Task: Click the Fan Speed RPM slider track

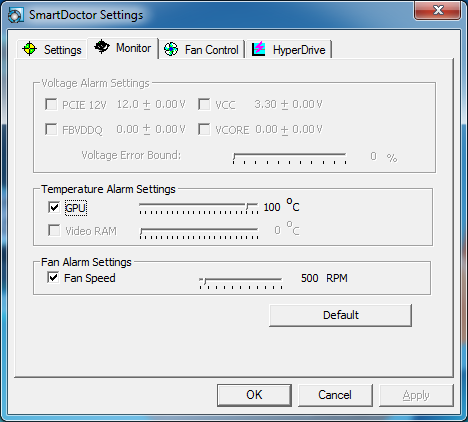Action: [x=241, y=279]
